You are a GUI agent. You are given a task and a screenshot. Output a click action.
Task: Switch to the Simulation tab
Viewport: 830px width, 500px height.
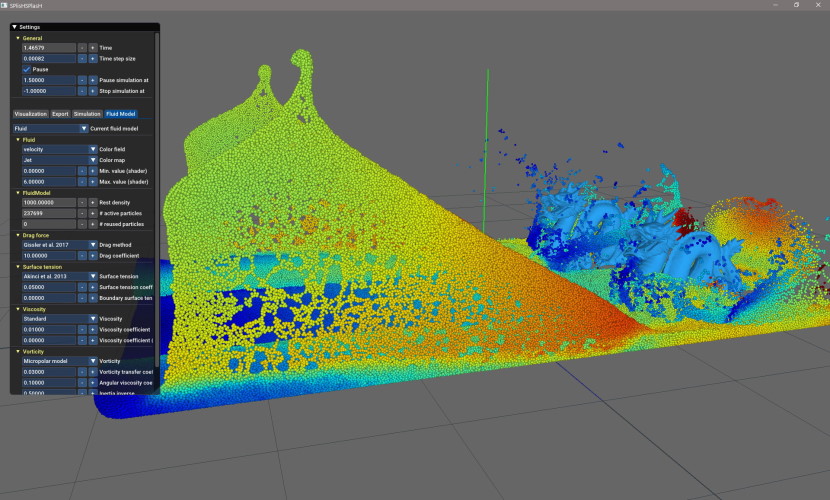point(87,114)
